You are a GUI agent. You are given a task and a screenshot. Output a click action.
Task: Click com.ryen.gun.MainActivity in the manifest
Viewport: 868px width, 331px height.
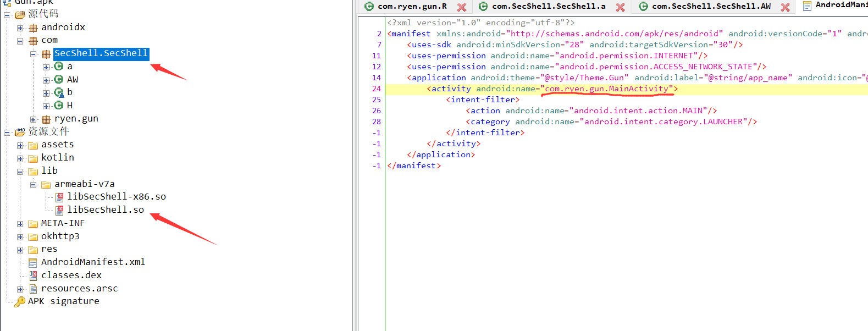point(606,89)
